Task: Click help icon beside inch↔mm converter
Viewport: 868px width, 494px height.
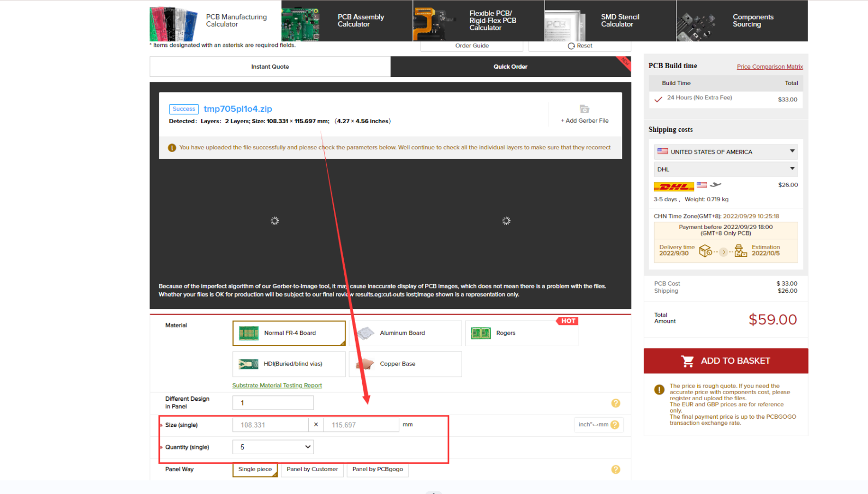Action: click(615, 425)
